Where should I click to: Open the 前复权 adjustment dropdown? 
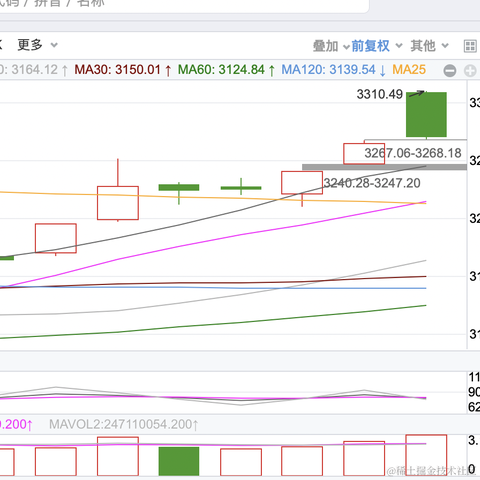377,46
